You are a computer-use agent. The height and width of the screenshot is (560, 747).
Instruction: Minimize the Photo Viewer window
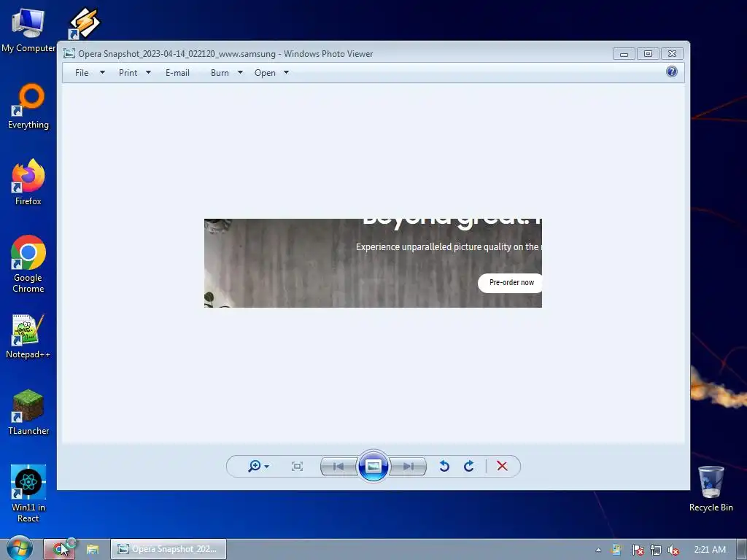click(624, 54)
